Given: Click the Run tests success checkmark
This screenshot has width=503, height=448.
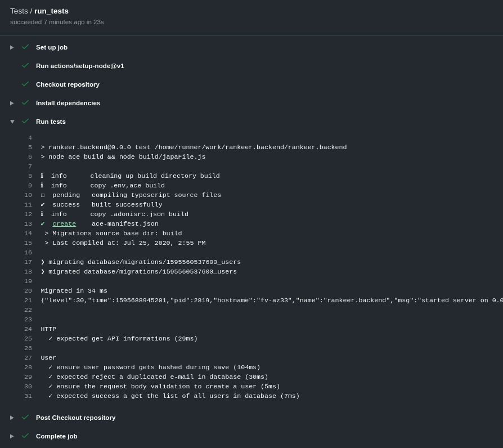Looking at the screenshot, I should [25, 122].
